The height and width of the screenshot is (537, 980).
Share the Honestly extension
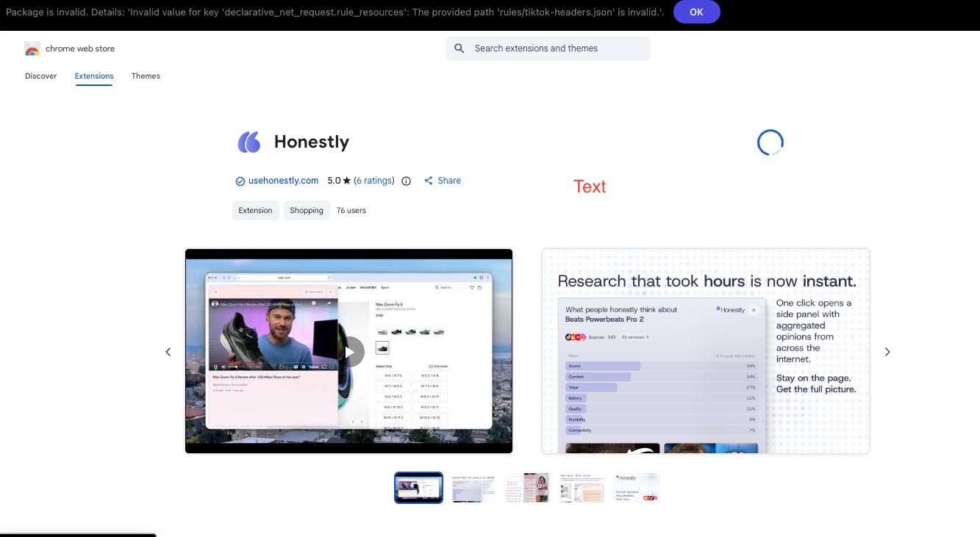click(x=443, y=181)
